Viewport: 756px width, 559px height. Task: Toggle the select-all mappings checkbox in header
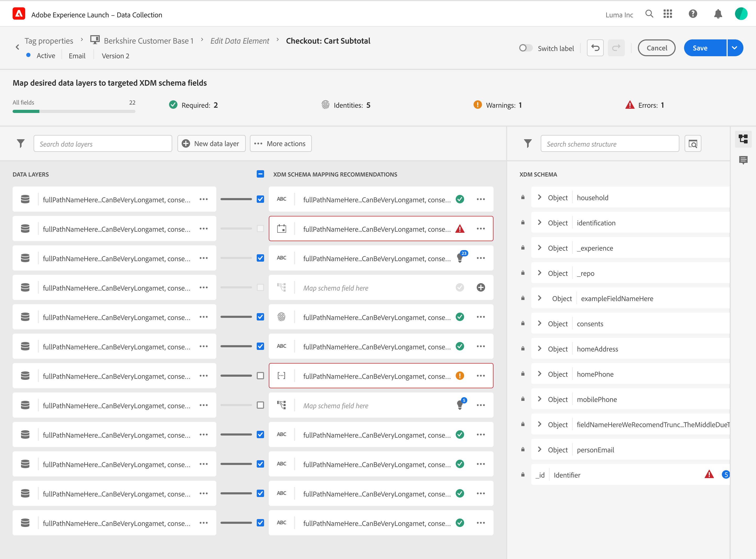(260, 174)
